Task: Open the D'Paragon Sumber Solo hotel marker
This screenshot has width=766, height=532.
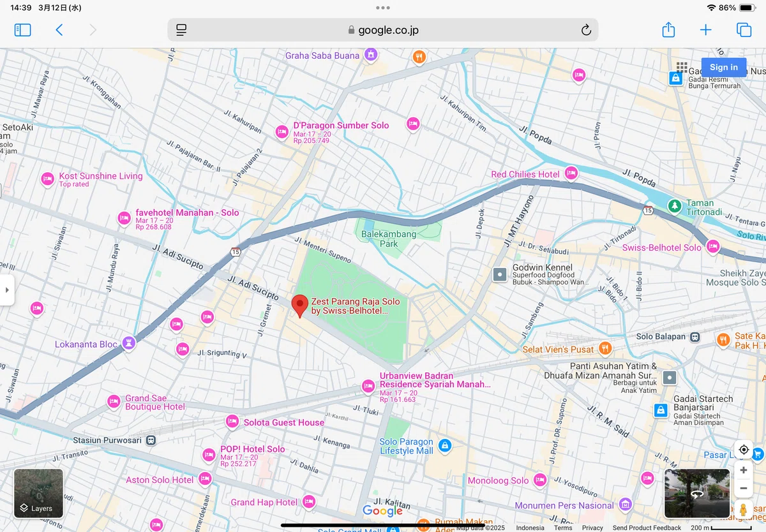Action: pos(282,132)
